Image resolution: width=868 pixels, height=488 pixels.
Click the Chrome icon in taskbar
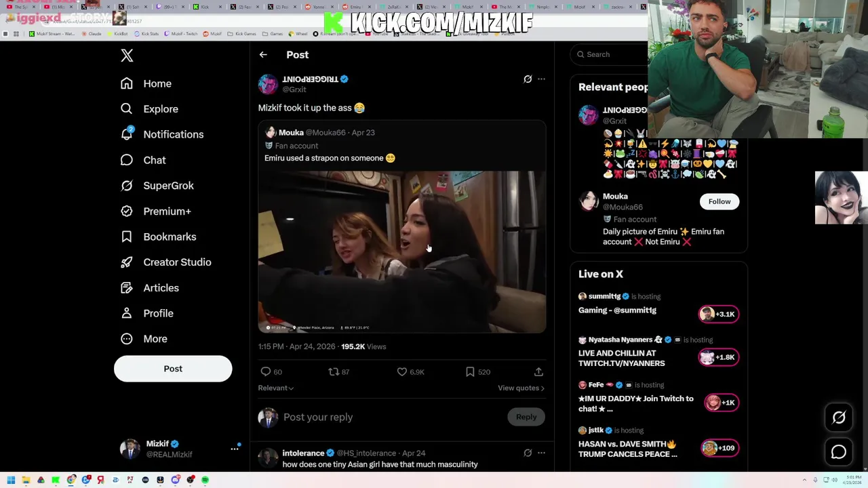71,480
